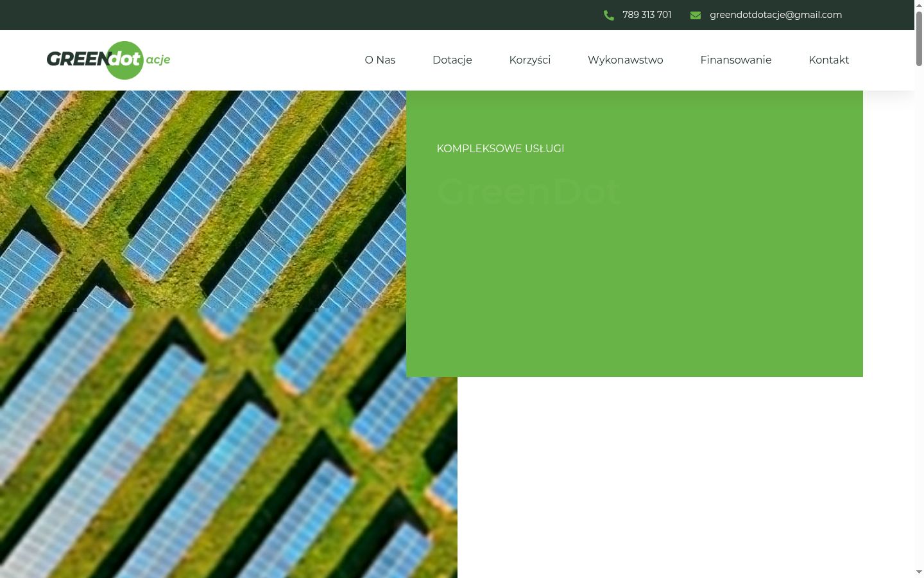Viewport: 924px width, 578px height.
Task: Click the scrollbar down arrow
Action: [x=919, y=572]
